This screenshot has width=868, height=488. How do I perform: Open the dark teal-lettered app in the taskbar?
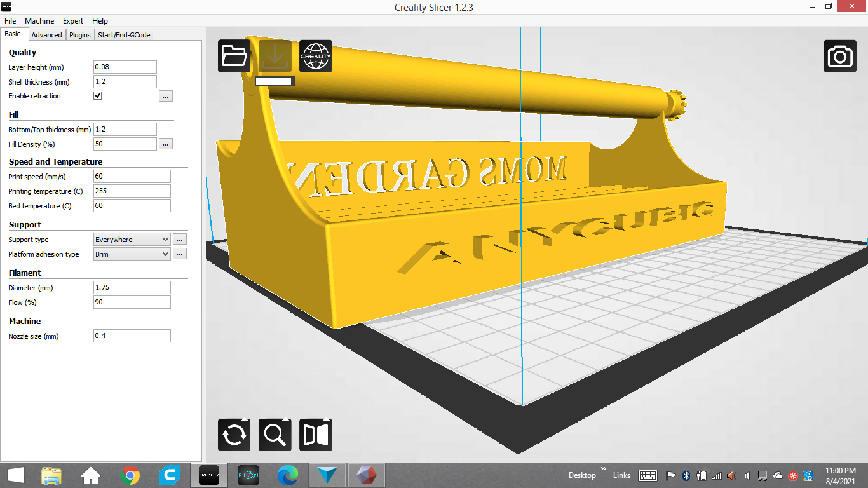point(248,475)
